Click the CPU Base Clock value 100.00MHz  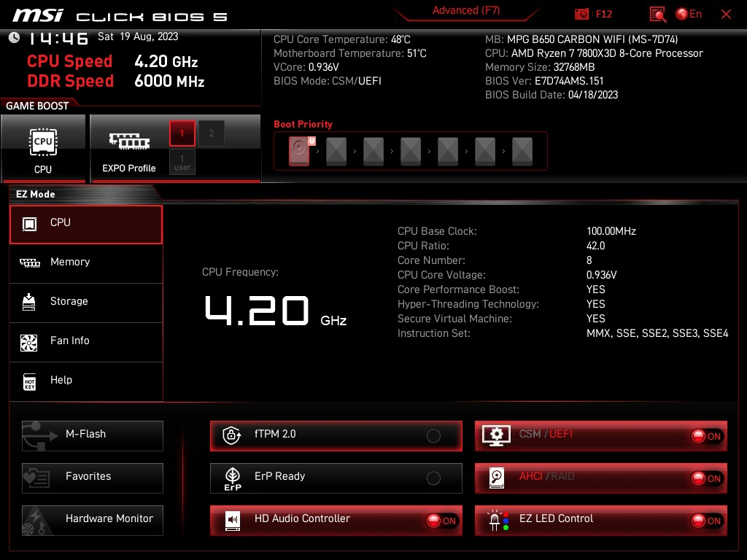pos(611,231)
